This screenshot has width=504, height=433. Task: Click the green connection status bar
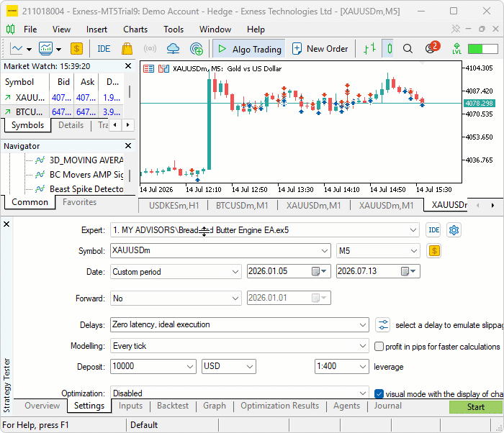pos(483,49)
